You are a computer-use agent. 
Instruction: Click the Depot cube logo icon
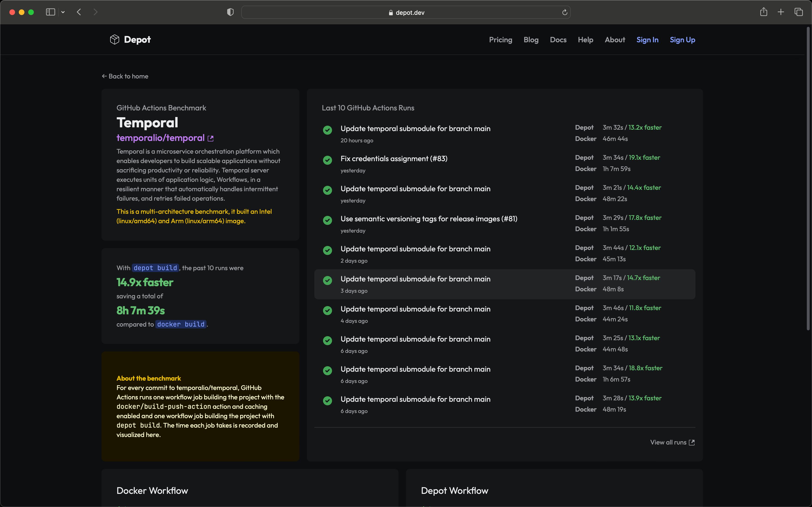click(x=114, y=39)
